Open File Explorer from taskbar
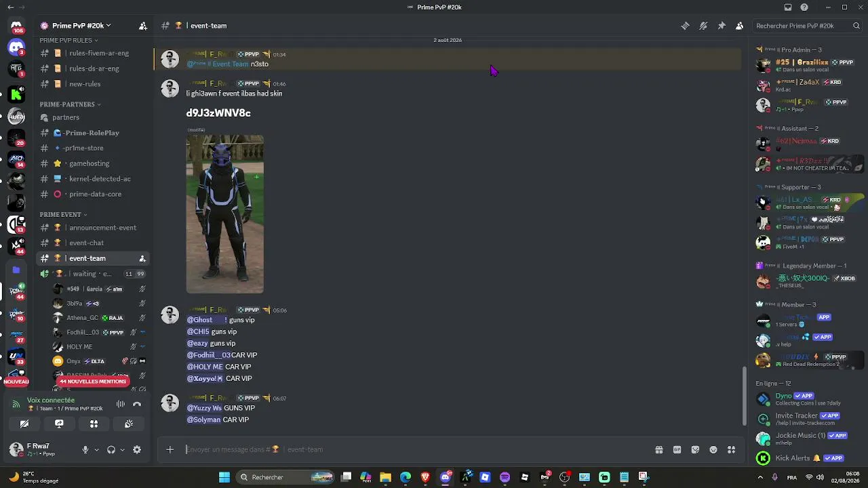 385,477
